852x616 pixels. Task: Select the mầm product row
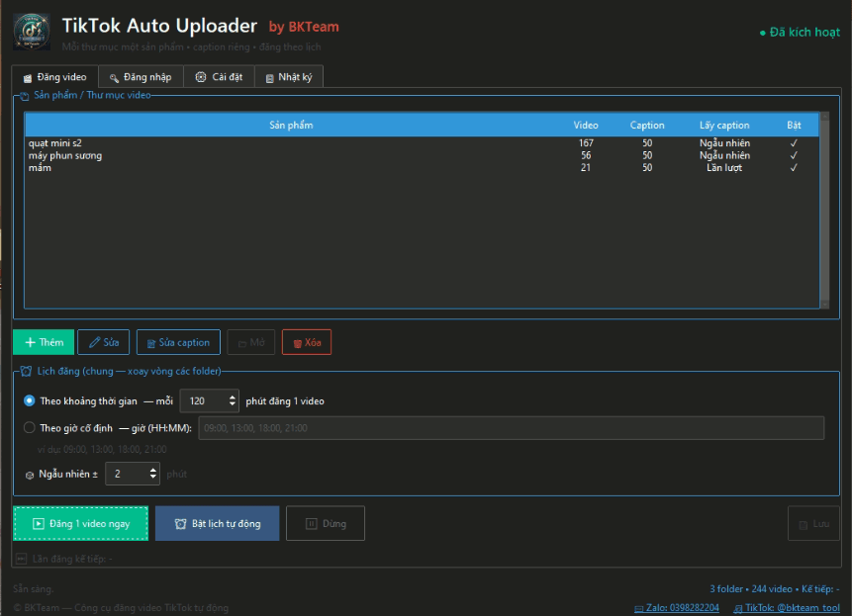422,168
